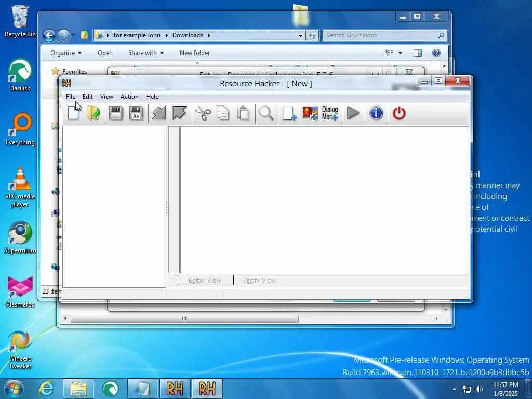
Task: Click the horizontal scrollbar right arrow
Action: pyautogui.click(x=436, y=318)
